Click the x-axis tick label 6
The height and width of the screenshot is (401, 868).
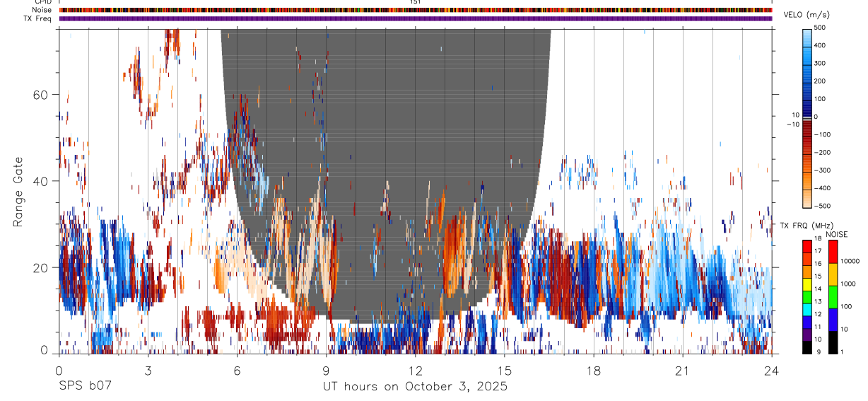pos(237,370)
